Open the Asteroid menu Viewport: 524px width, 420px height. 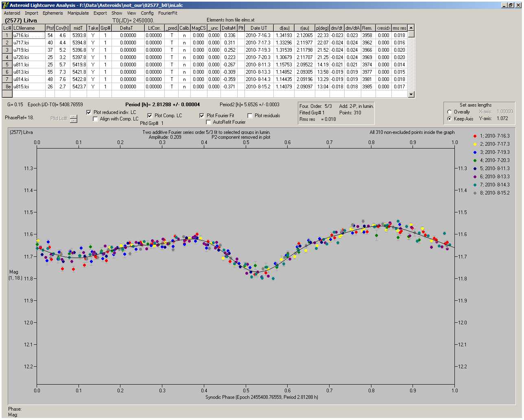(x=12, y=13)
